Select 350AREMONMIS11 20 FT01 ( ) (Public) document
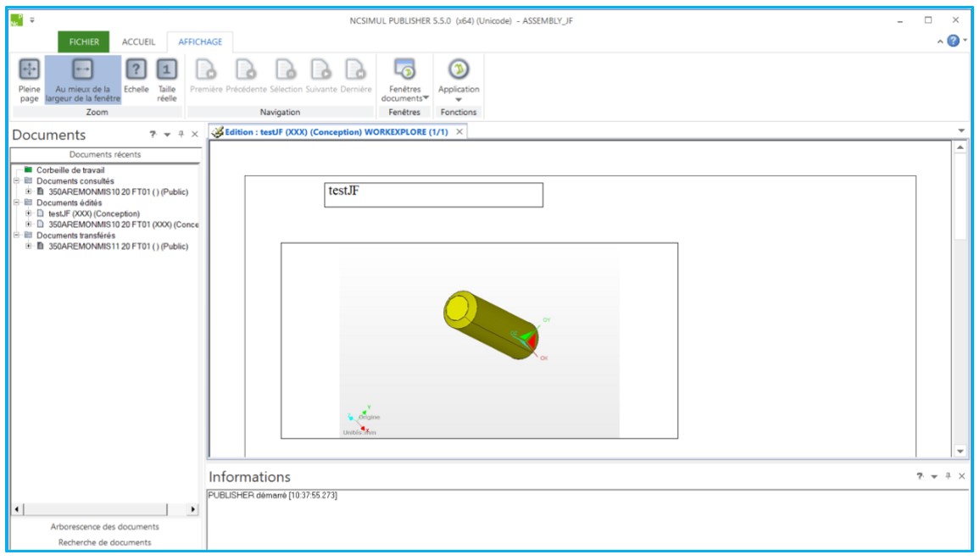The width and height of the screenshot is (980, 560). click(x=118, y=246)
